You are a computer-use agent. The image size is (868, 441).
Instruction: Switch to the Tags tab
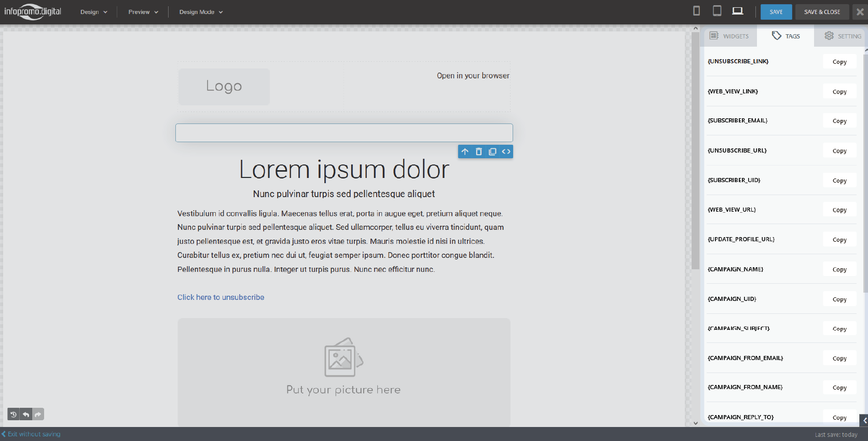786,36
